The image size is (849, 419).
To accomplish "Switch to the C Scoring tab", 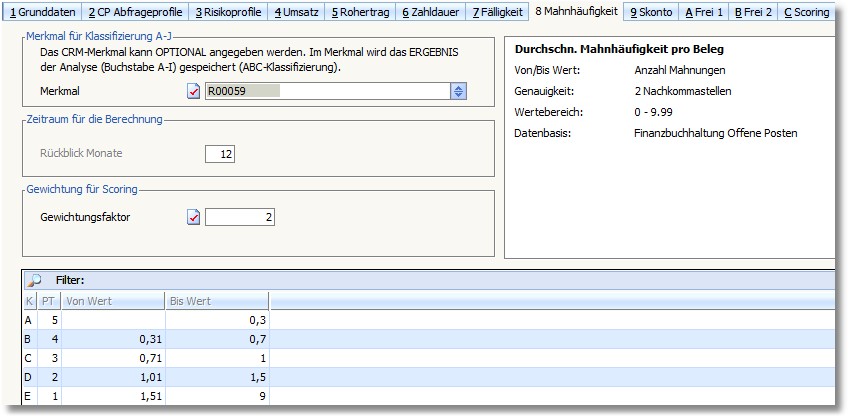I will (806, 12).
